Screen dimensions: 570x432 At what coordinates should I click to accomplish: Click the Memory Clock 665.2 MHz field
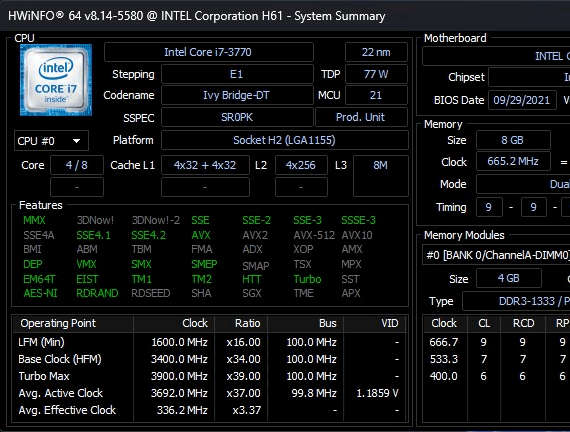513,161
